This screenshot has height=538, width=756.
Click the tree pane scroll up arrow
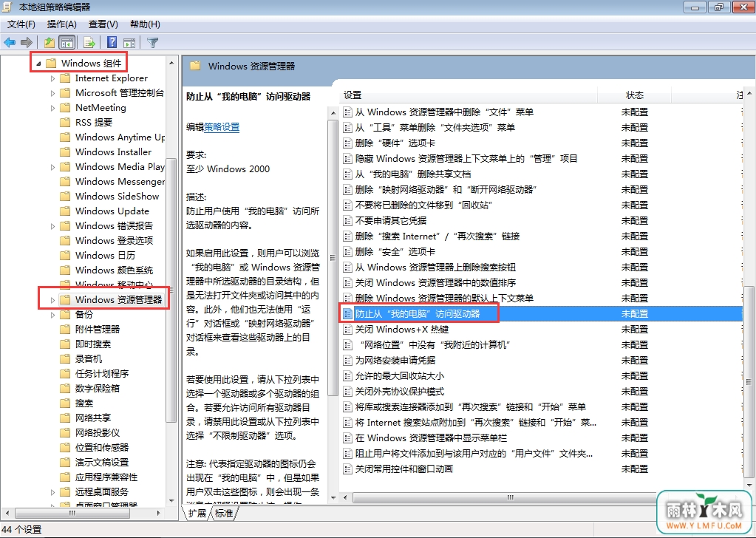click(x=171, y=63)
